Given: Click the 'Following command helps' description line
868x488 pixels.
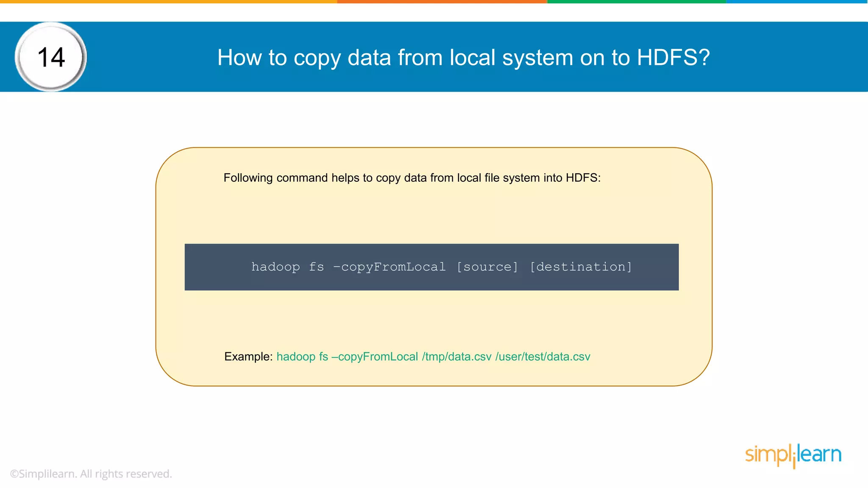Looking at the screenshot, I should [412, 178].
